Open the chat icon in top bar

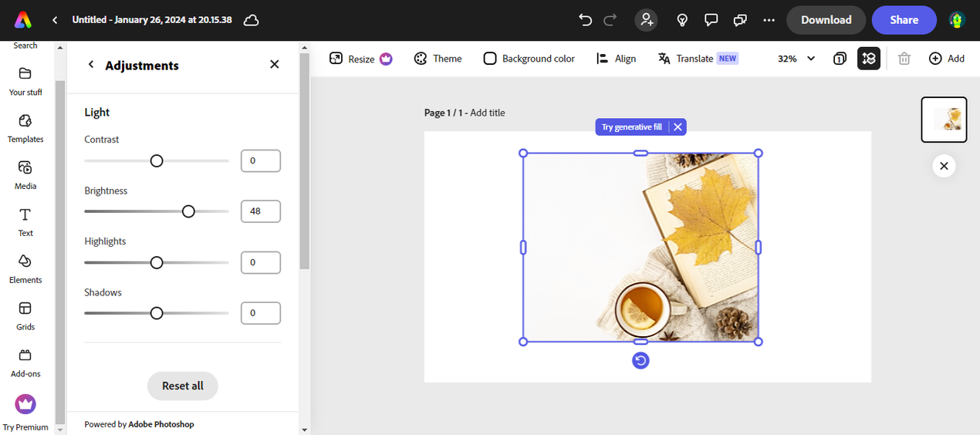point(740,20)
